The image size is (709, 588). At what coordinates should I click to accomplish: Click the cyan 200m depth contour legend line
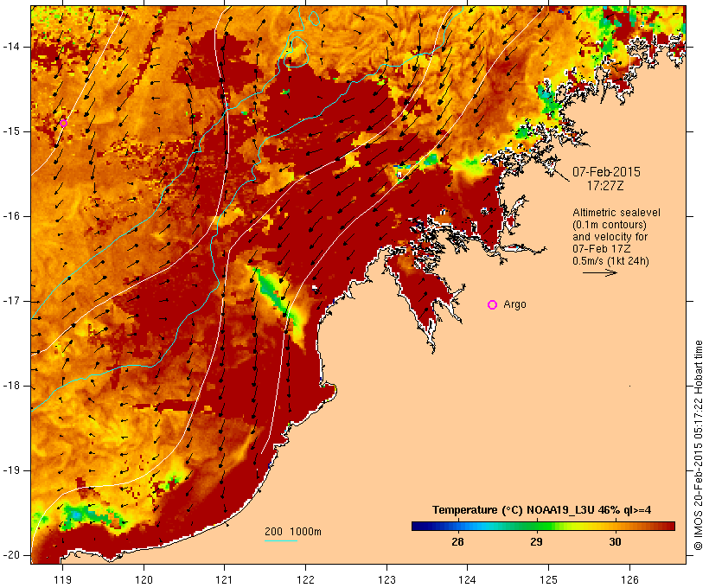(281, 540)
